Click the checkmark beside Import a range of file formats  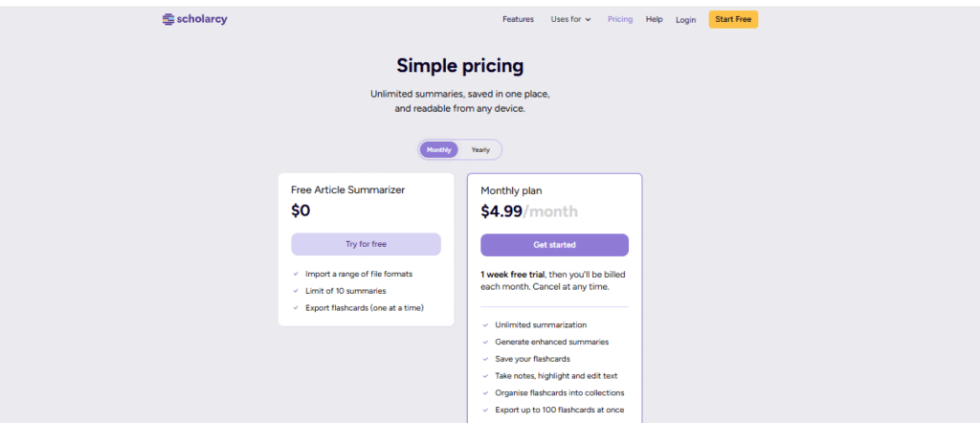coord(296,274)
